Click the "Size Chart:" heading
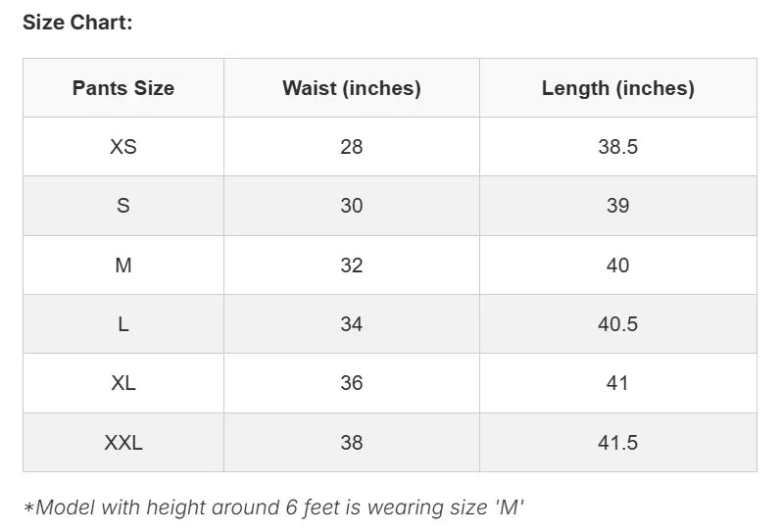 [77, 23]
